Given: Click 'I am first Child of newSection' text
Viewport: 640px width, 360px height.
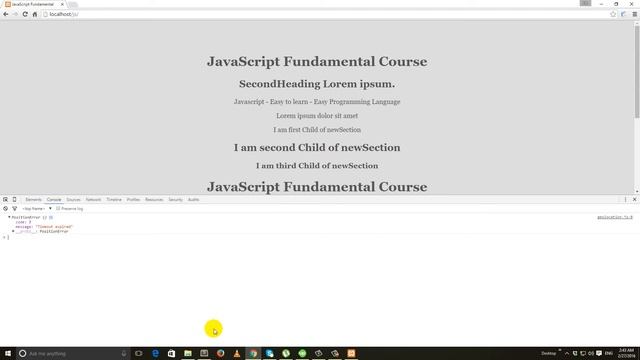Looking at the screenshot, I should click(x=317, y=130).
